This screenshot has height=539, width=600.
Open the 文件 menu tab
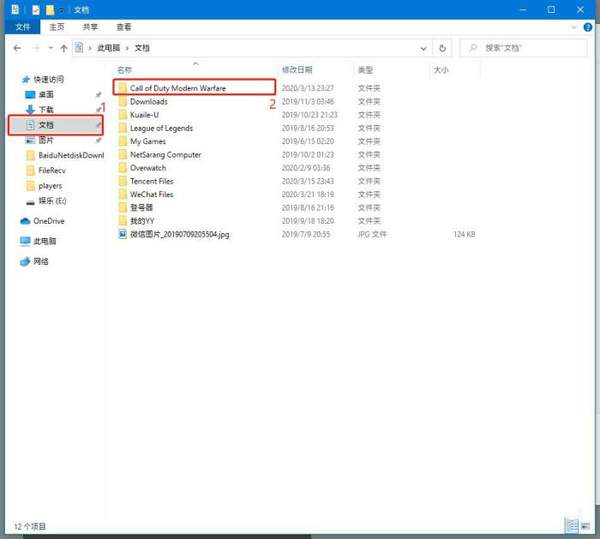coord(23,27)
